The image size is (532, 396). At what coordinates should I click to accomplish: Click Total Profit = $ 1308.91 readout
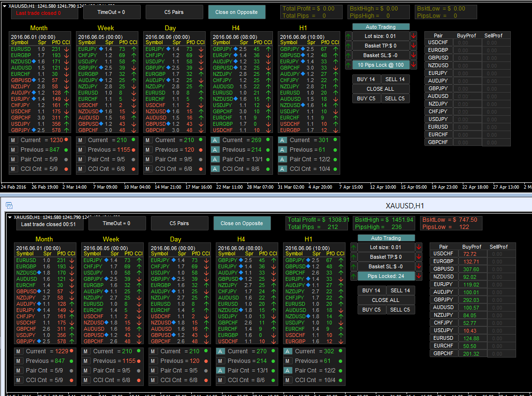click(x=319, y=220)
